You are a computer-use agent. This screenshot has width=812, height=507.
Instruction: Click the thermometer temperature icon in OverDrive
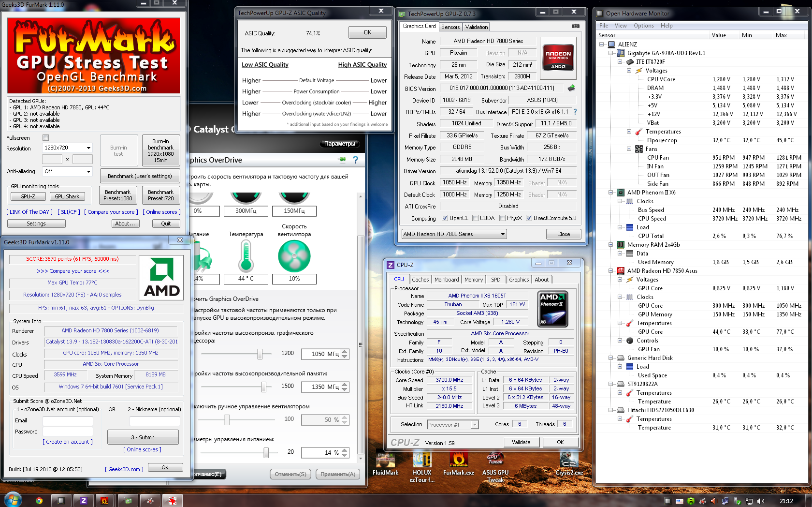click(x=246, y=256)
